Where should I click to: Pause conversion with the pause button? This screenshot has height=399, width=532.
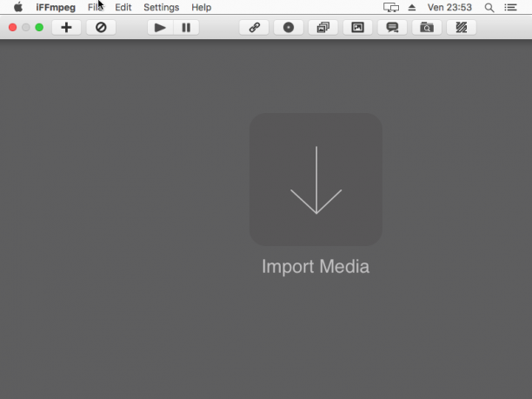(186, 28)
